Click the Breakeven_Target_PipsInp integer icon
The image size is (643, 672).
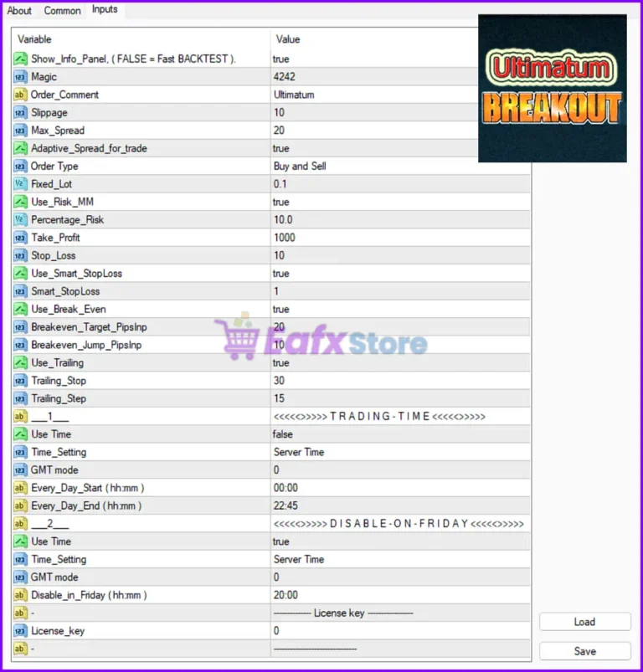point(20,327)
